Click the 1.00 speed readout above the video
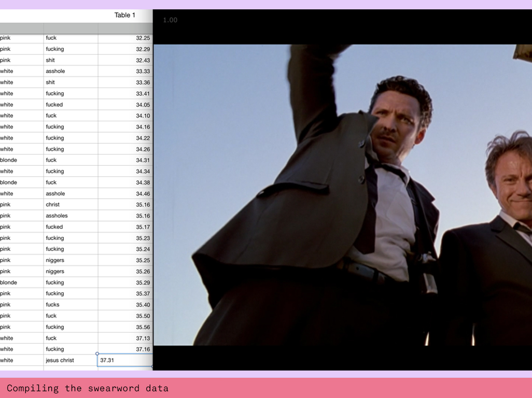 pyautogui.click(x=170, y=20)
